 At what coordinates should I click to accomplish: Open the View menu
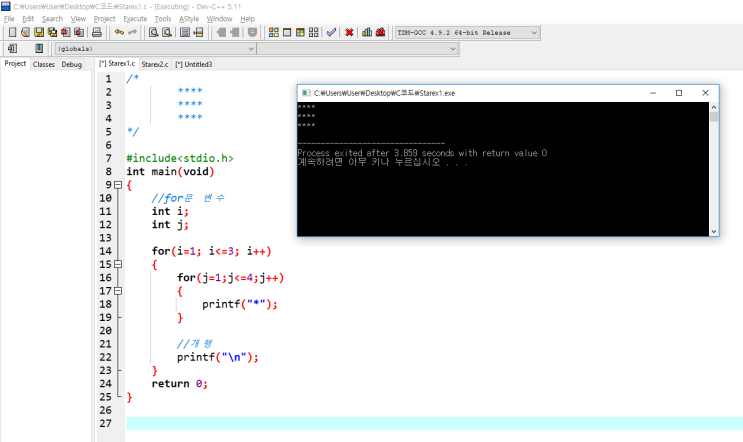(78, 18)
